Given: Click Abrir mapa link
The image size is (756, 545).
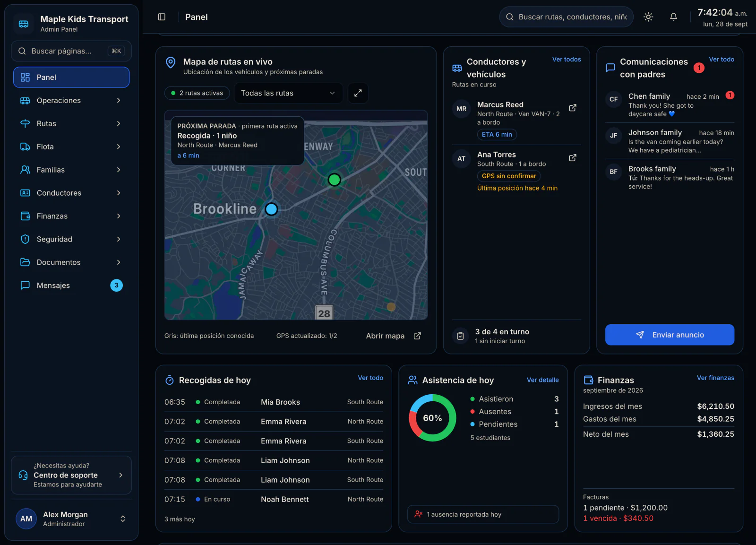Looking at the screenshot, I should coord(393,336).
